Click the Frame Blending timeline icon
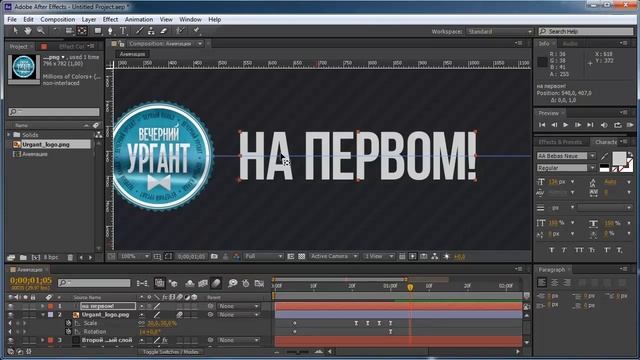640x360 pixels. tap(203, 283)
